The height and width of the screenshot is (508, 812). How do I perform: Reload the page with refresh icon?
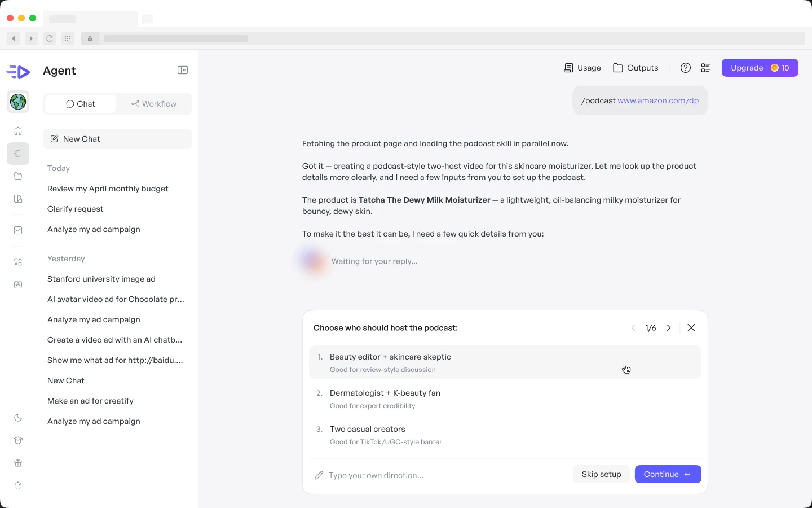pyautogui.click(x=50, y=38)
